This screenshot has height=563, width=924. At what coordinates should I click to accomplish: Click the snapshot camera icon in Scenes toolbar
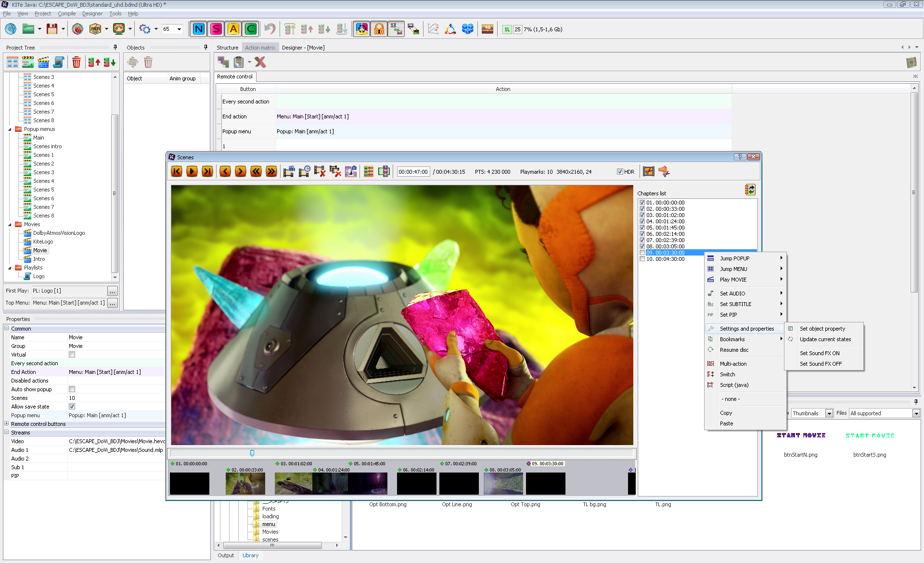[351, 171]
